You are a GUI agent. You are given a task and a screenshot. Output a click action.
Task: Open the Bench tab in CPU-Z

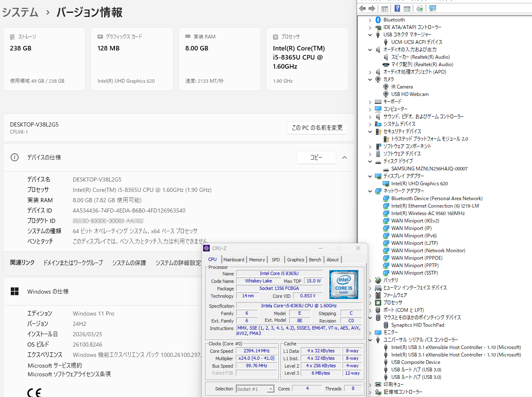(315, 260)
